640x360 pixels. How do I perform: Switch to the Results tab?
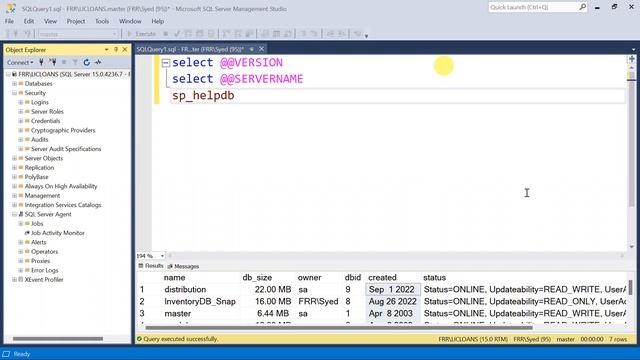point(151,266)
